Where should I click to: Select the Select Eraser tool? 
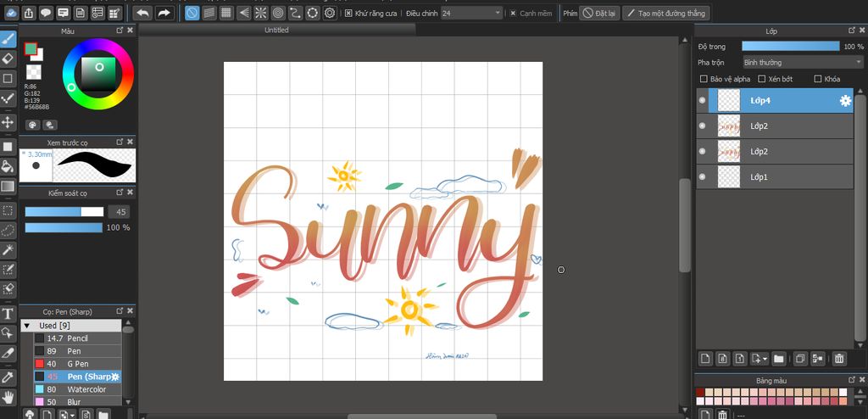[8, 289]
